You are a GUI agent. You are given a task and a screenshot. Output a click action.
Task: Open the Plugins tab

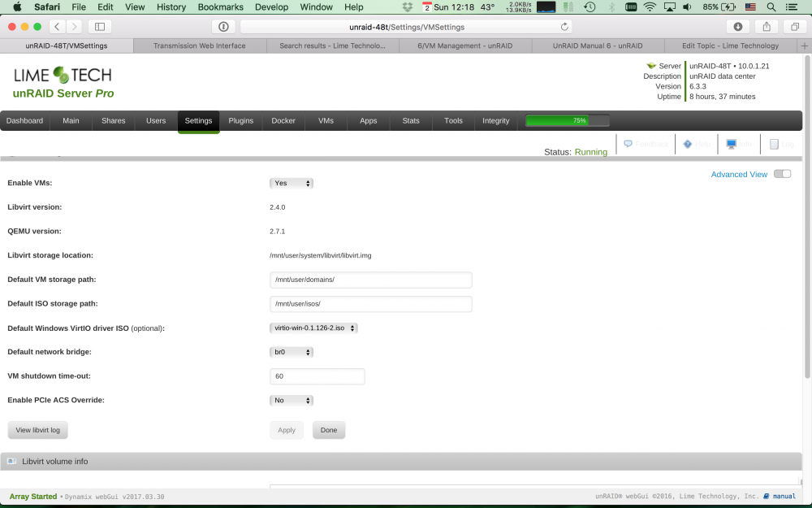click(241, 120)
